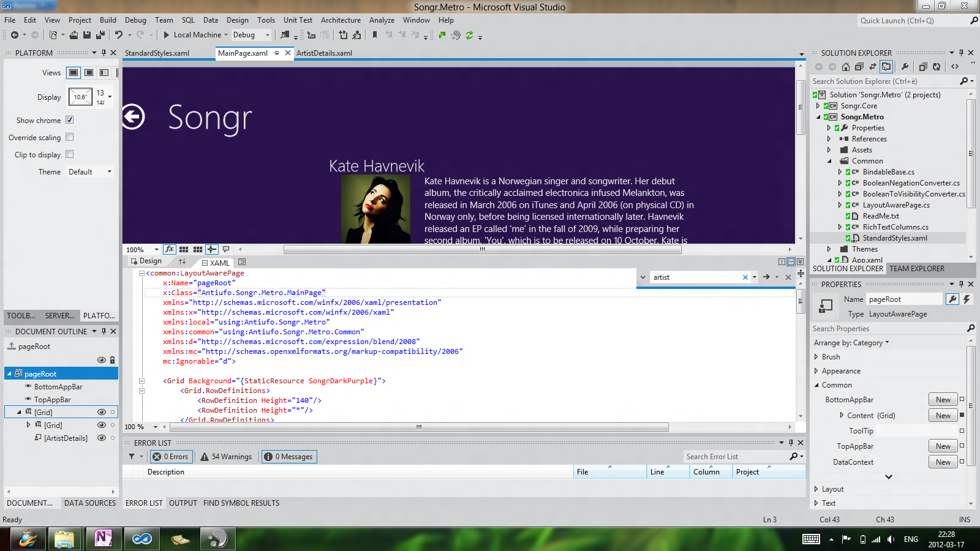Image resolution: width=980 pixels, height=551 pixels.
Task: Switch to Team Explorer tab
Action: pos(917,269)
